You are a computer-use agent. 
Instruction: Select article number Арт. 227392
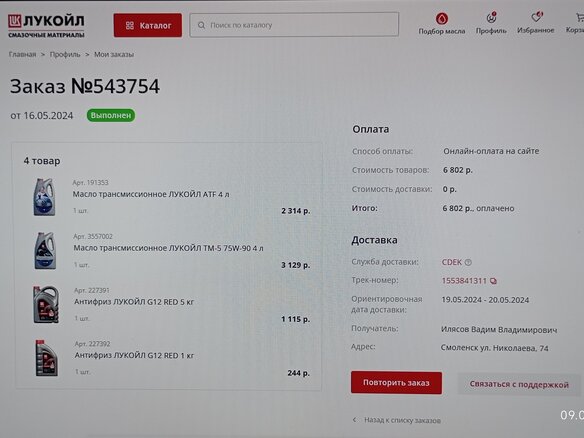92,344
